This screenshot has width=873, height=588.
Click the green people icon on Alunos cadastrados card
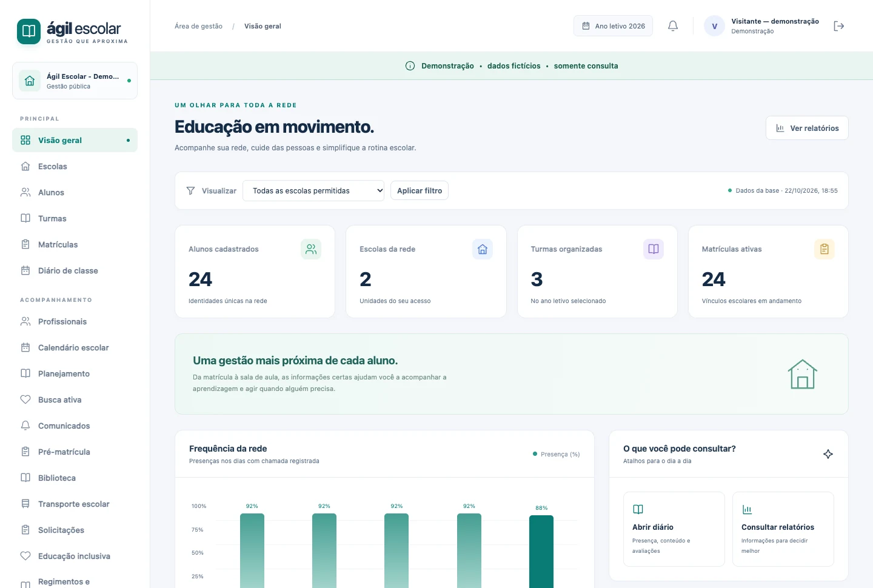pyautogui.click(x=311, y=249)
